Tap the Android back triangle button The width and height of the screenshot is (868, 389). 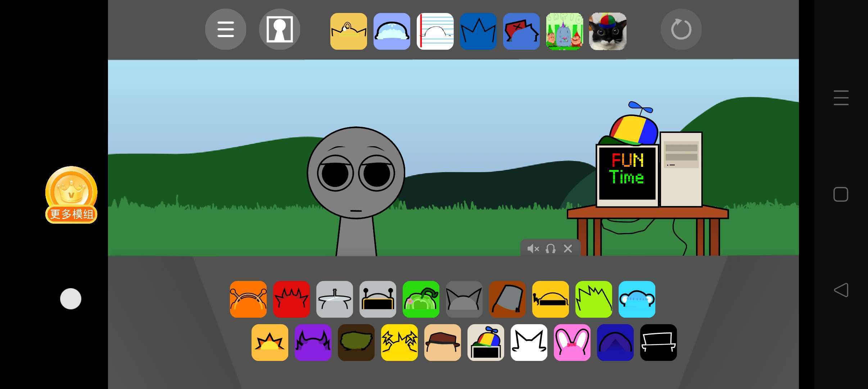[841, 290]
